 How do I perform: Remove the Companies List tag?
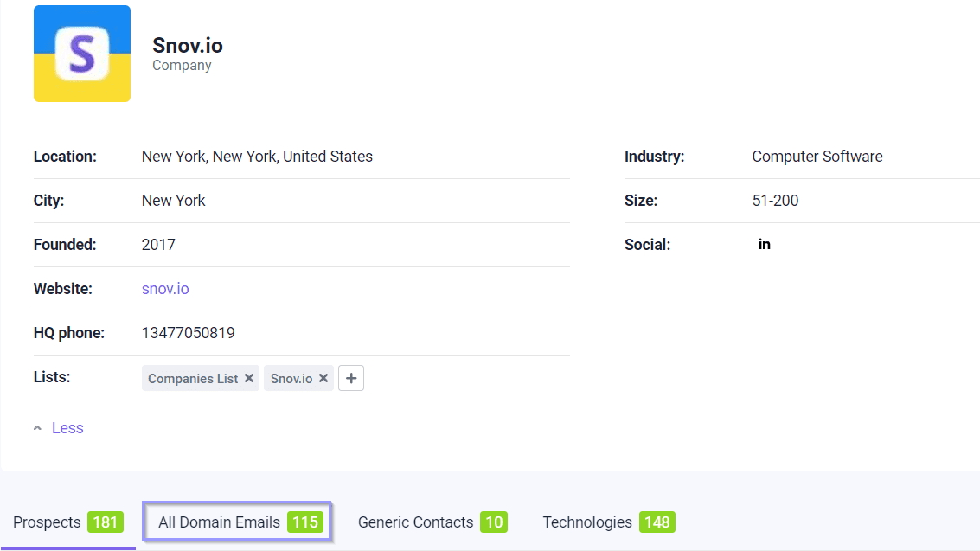pos(249,378)
